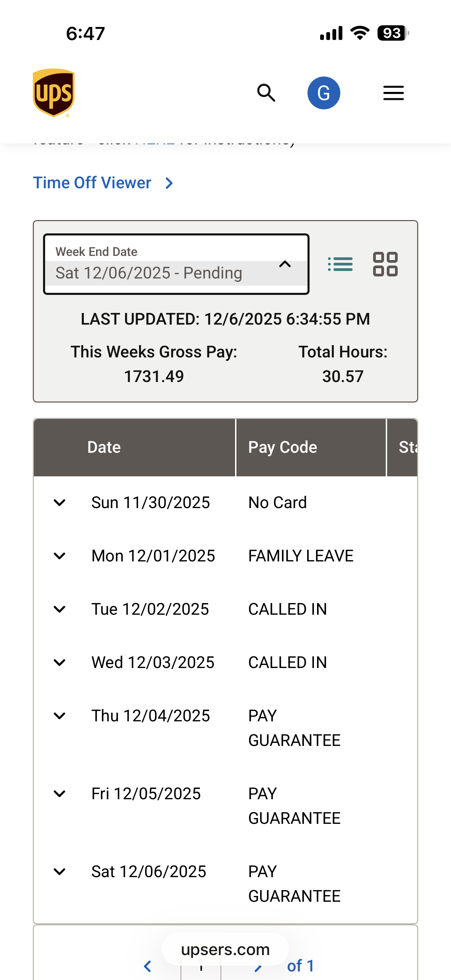Sort by the Pay Code column header

pos(283,447)
